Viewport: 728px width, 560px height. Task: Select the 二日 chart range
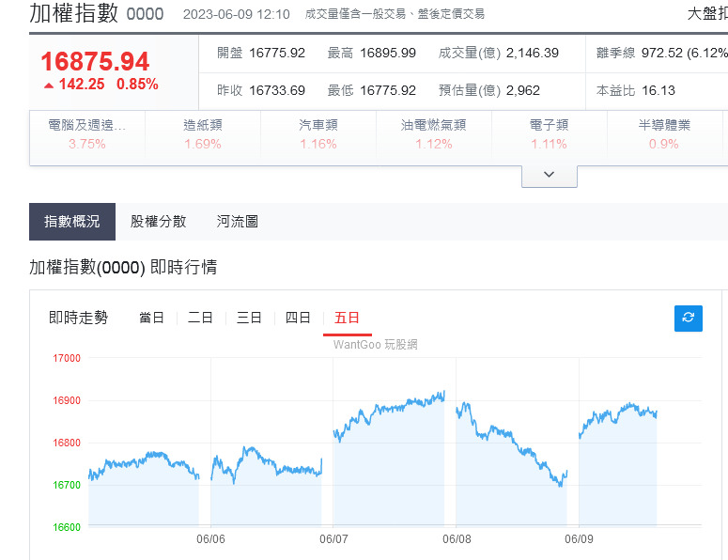coord(201,319)
